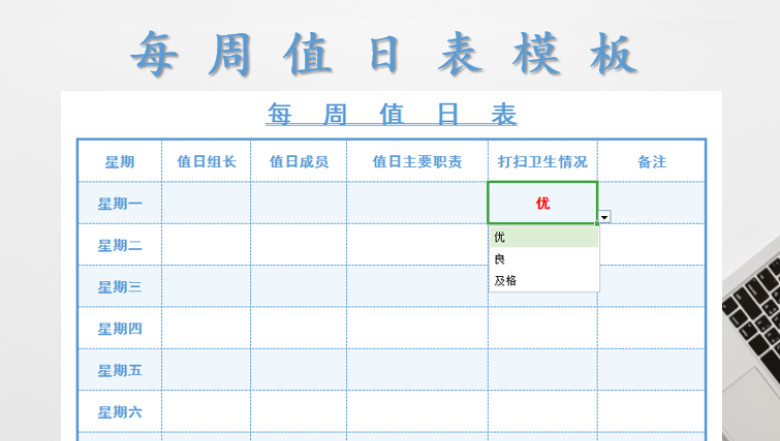Select the 星期二 row label
This screenshot has width=780, height=441.
[x=119, y=245]
